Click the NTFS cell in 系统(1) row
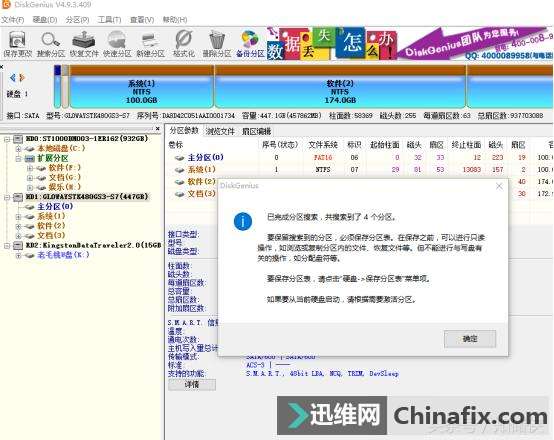This screenshot has height=440, width=554. pos(323,170)
